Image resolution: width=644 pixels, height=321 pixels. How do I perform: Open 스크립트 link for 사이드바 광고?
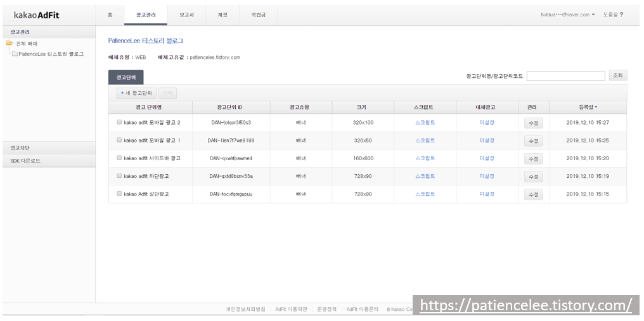(x=425, y=158)
